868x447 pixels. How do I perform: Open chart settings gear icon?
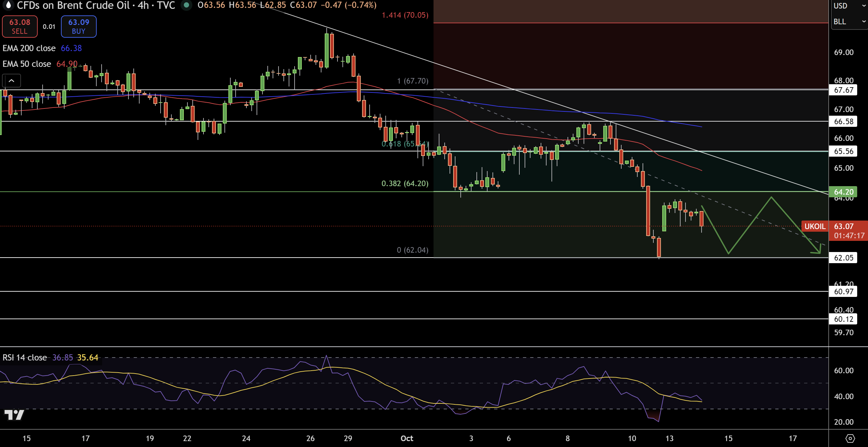click(850, 438)
